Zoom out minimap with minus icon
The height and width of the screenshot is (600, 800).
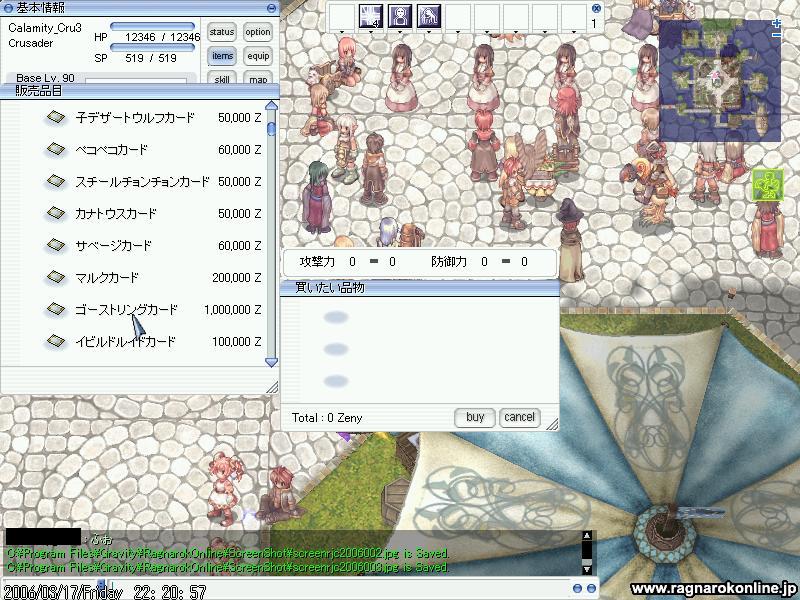777,35
